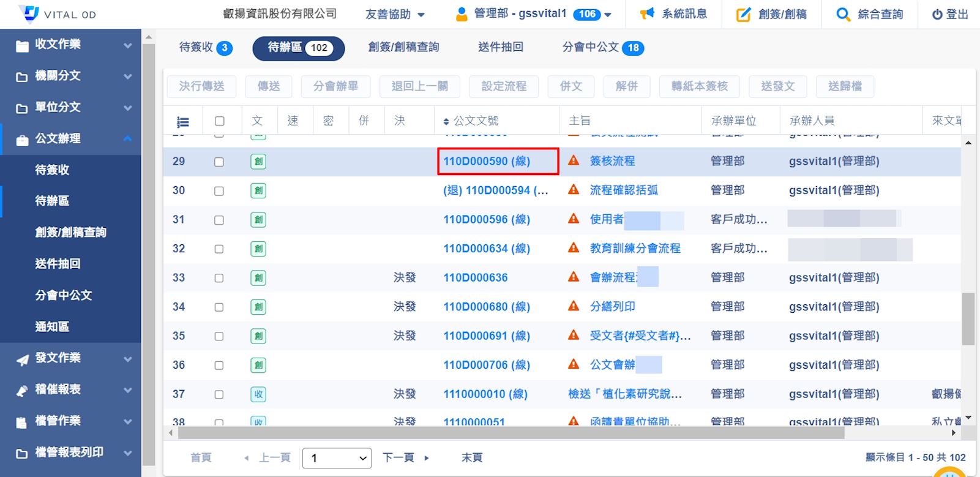Click the table vertical scrollbar thumb
The image size is (980, 477).
[968, 319]
